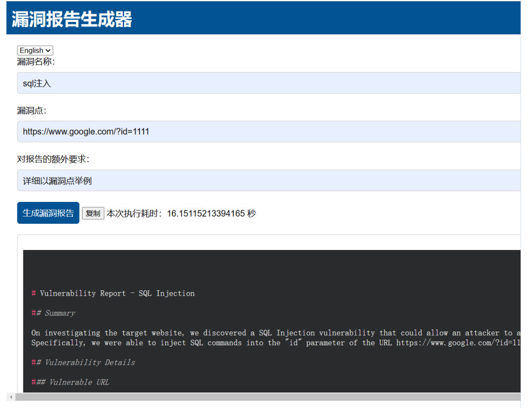
Task: Click the 生成漏洞报告 button
Action: click(48, 213)
